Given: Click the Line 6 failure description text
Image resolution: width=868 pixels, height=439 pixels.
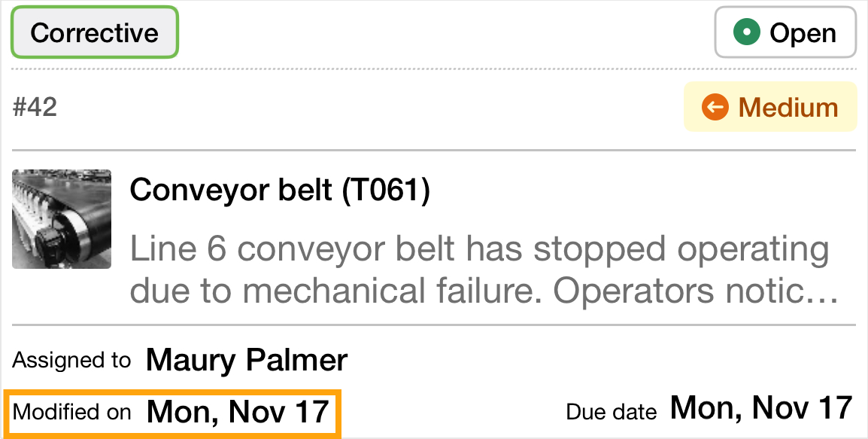Looking at the screenshot, I should (x=479, y=269).
